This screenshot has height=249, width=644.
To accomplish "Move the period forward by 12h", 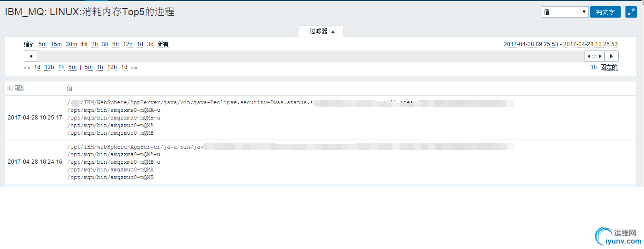I will coord(112,67).
